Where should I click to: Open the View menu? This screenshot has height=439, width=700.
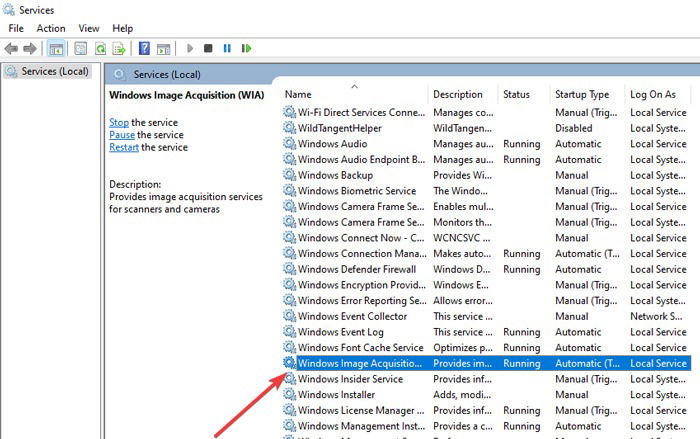[x=89, y=28]
